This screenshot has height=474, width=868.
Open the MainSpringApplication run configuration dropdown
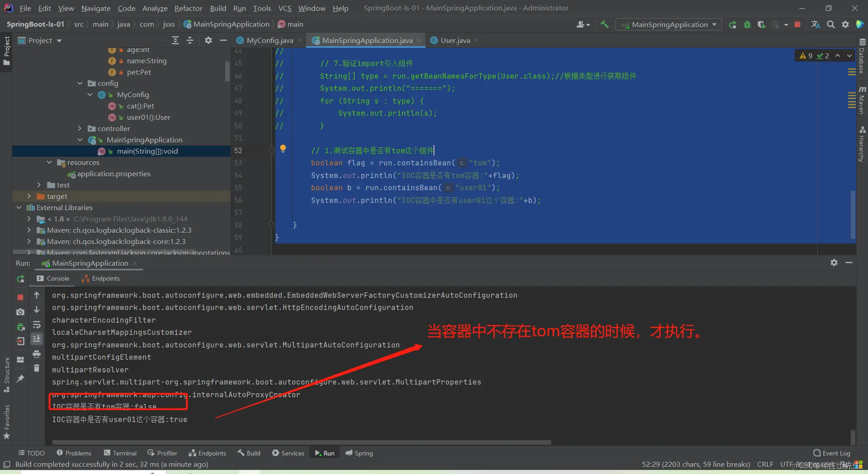pos(669,24)
